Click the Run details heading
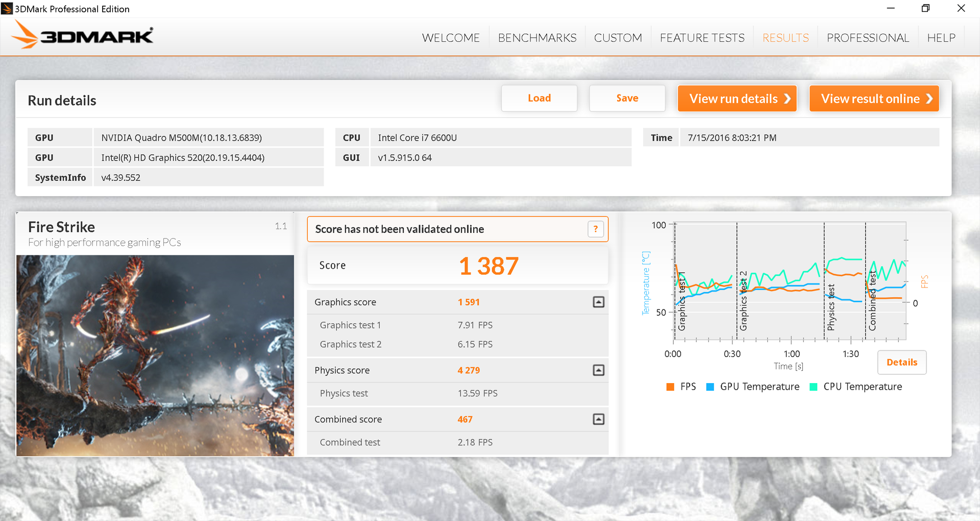980x521 pixels. click(x=62, y=101)
